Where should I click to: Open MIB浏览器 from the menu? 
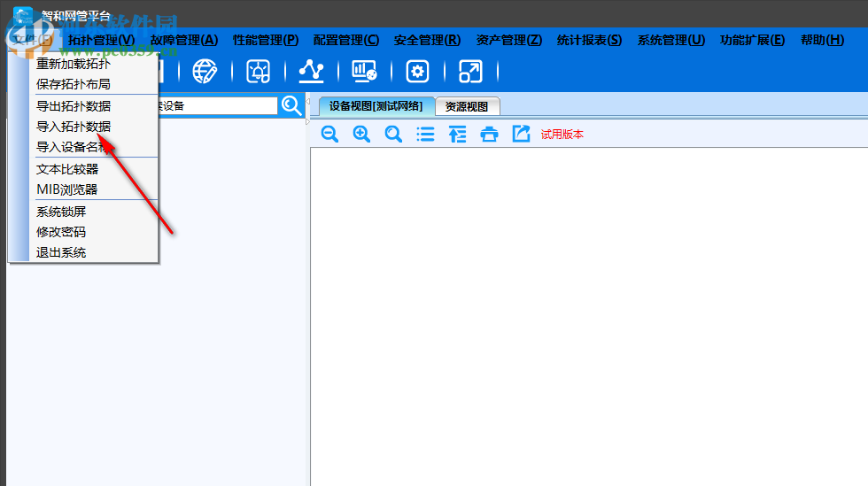click(67, 189)
